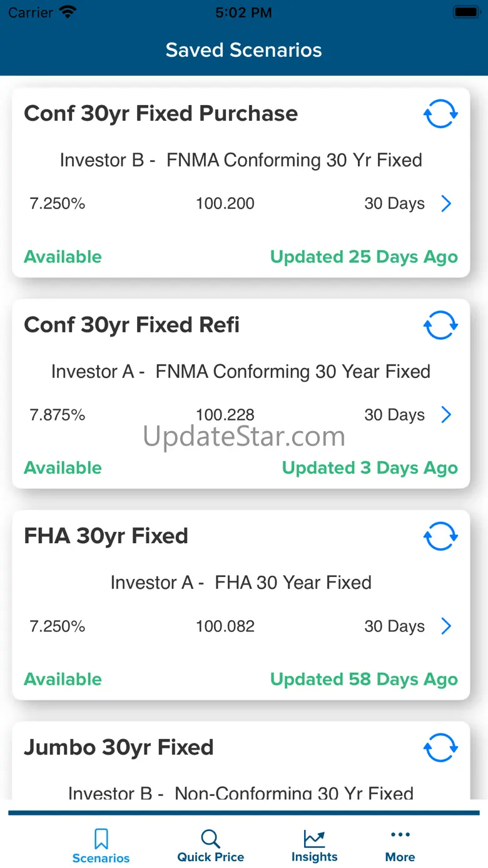Select Investor B FNMA Conforming 30 Yr Fixed
The width and height of the screenshot is (488, 868).
(241, 160)
